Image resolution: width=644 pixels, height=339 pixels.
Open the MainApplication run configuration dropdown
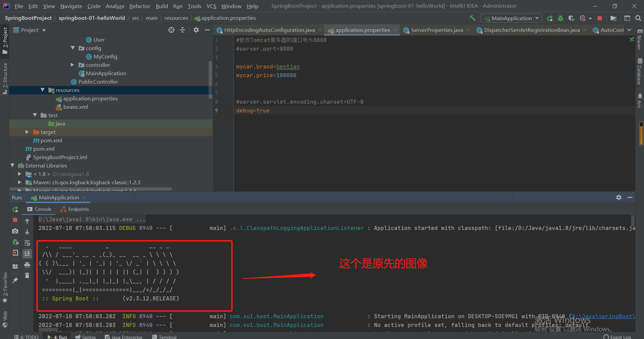coord(511,18)
